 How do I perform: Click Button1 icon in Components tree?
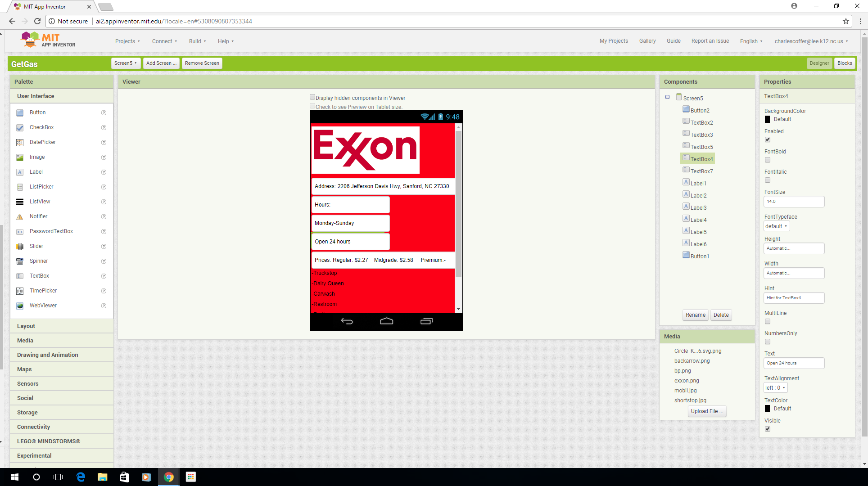coord(686,255)
